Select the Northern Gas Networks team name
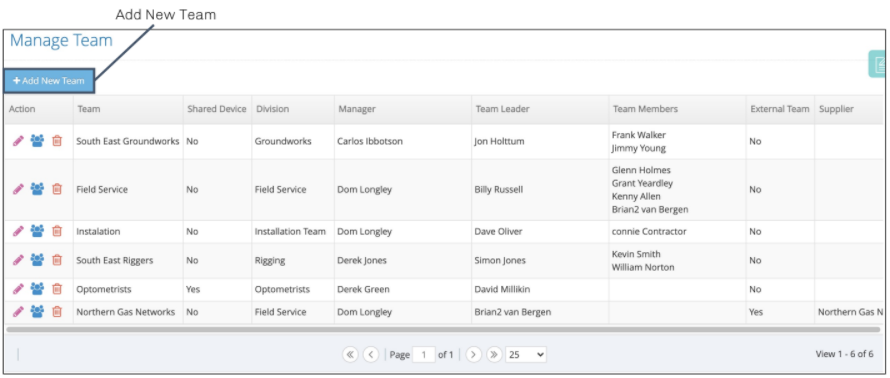 tap(125, 312)
